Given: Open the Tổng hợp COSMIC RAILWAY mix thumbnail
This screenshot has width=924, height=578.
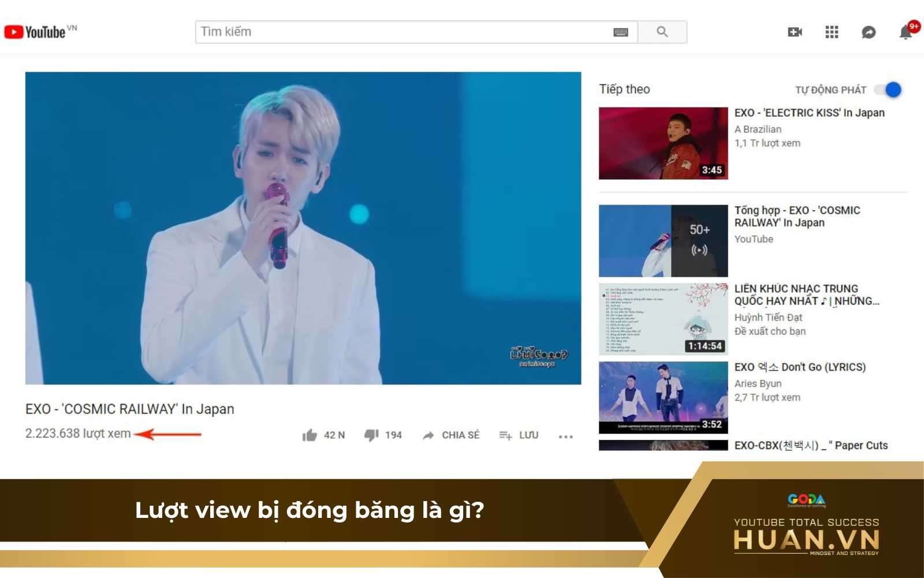Looking at the screenshot, I should coord(664,240).
